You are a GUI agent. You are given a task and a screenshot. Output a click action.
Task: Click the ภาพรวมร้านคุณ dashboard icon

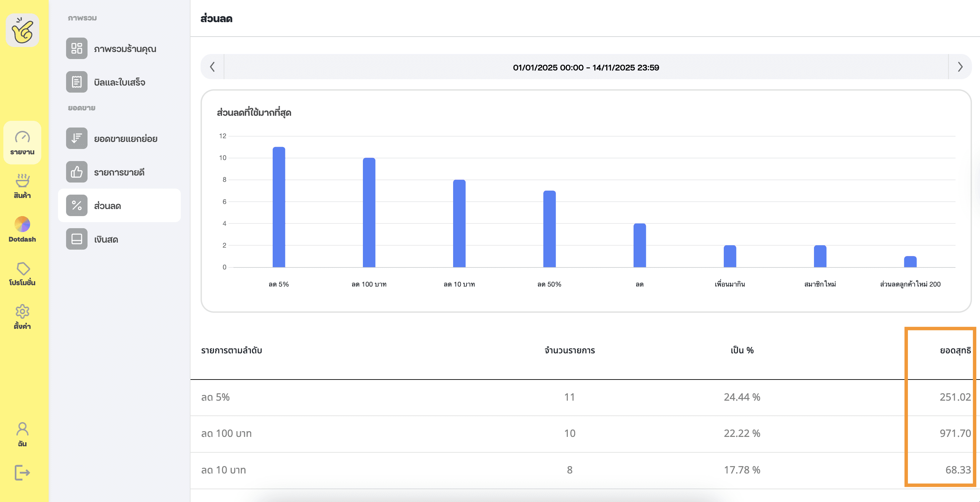pyautogui.click(x=77, y=48)
